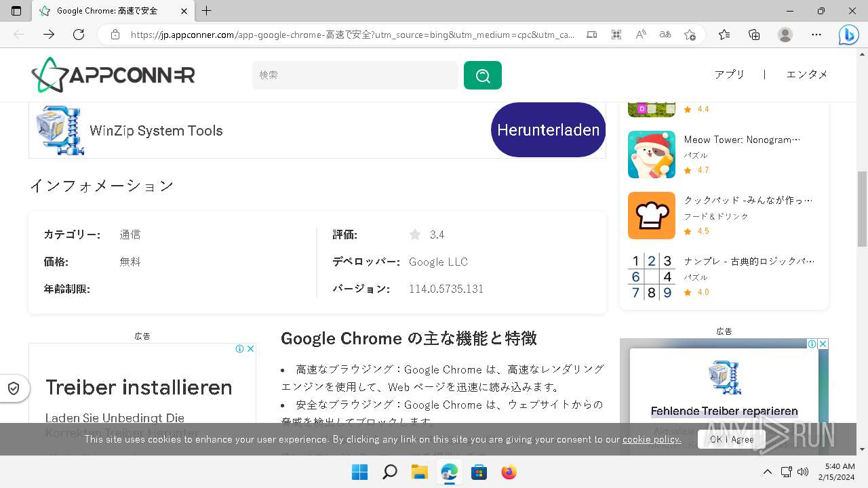Click the ad info icon on Treiber ad
The image size is (868, 488).
tap(239, 349)
